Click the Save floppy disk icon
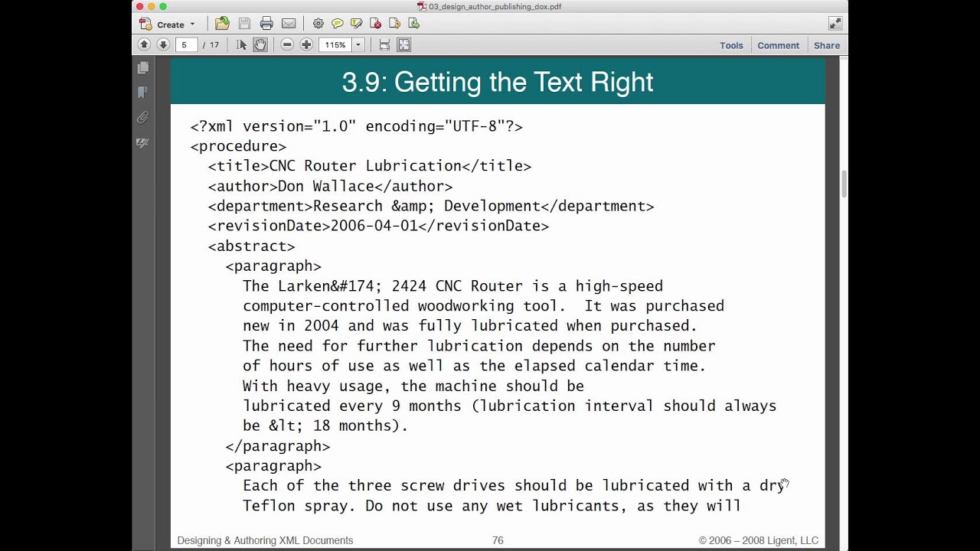Screen dimensions: 980x551 tap(244, 24)
